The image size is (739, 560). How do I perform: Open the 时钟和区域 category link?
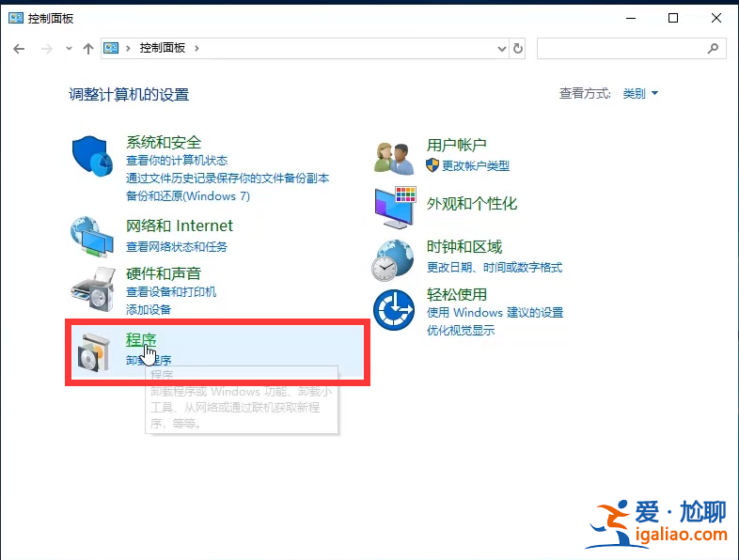[464, 246]
